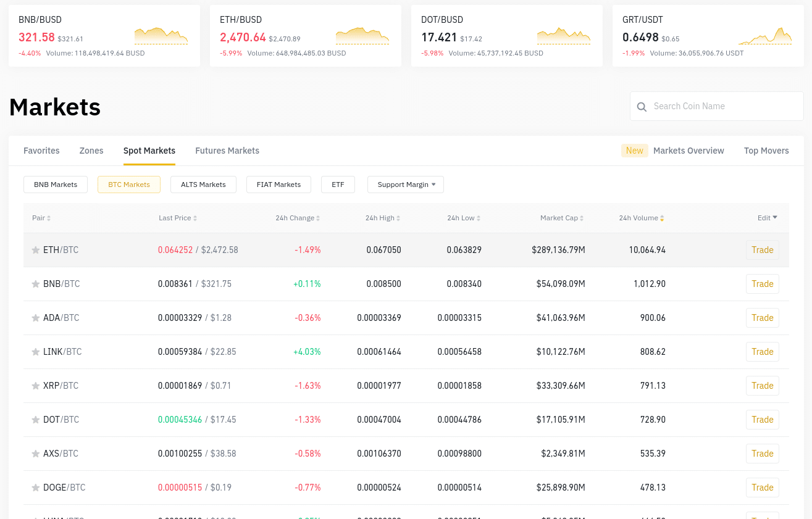Click BNB 24h change +0.11%
812x519 pixels.
307,284
